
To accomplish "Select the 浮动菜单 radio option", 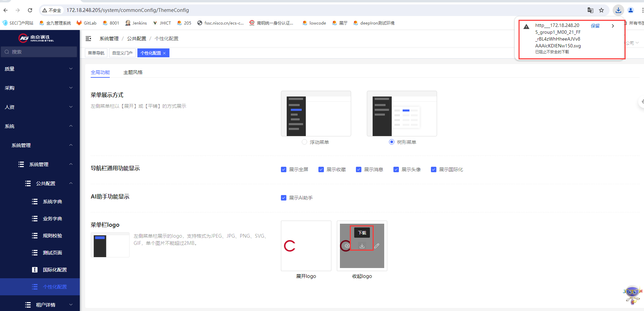I will click(304, 142).
